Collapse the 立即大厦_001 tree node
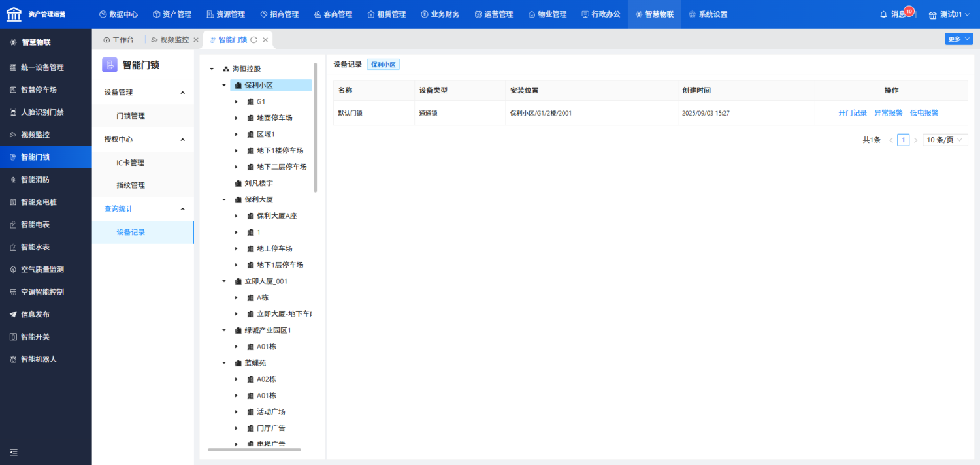The image size is (980, 465). click(x=224, y=281)
